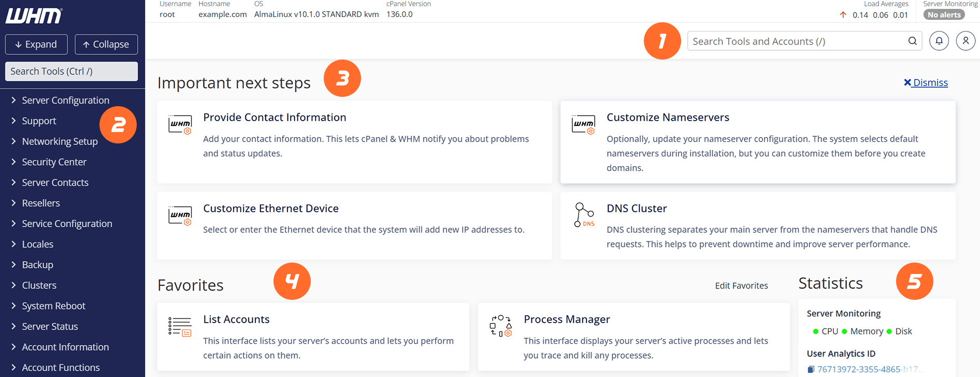
Task: Click the Customize Nameservers WHM icon
Action: click(x=584, y=125)
